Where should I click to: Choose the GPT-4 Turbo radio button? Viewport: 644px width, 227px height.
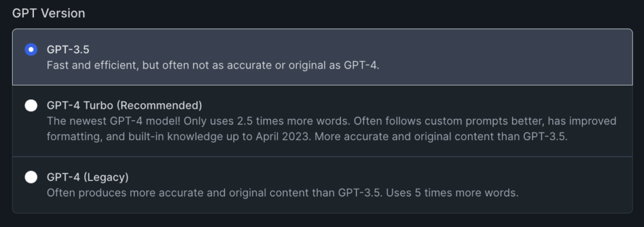point(31,106)
